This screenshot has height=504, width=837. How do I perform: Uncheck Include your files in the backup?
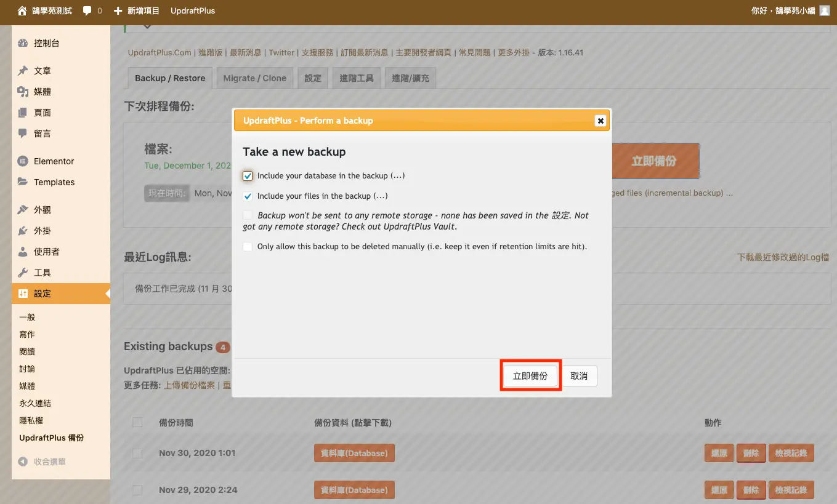click(248, 196)
